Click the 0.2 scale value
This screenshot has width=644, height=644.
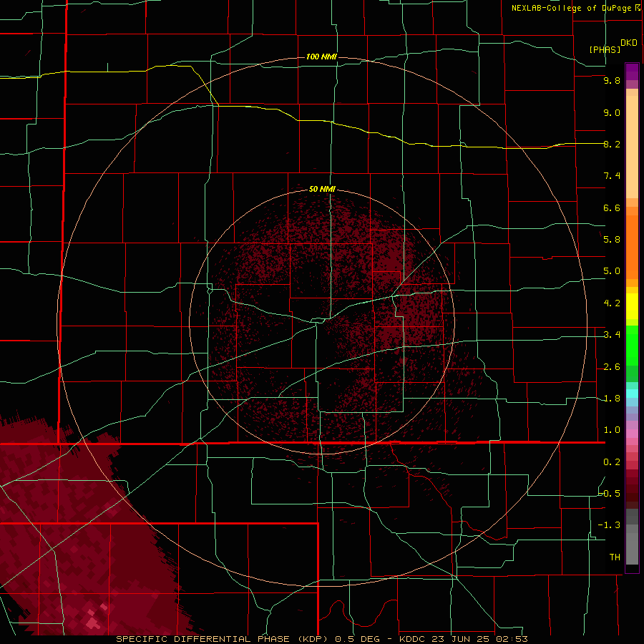click(x=612, y=462)
